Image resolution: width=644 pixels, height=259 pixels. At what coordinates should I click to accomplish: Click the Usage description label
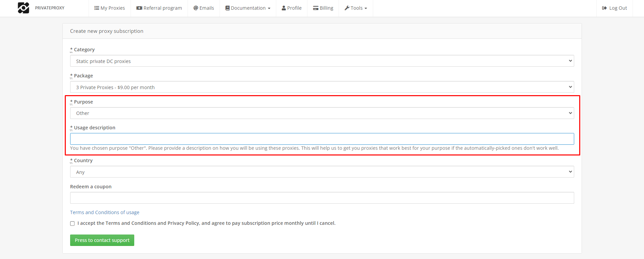click(95, 128)
